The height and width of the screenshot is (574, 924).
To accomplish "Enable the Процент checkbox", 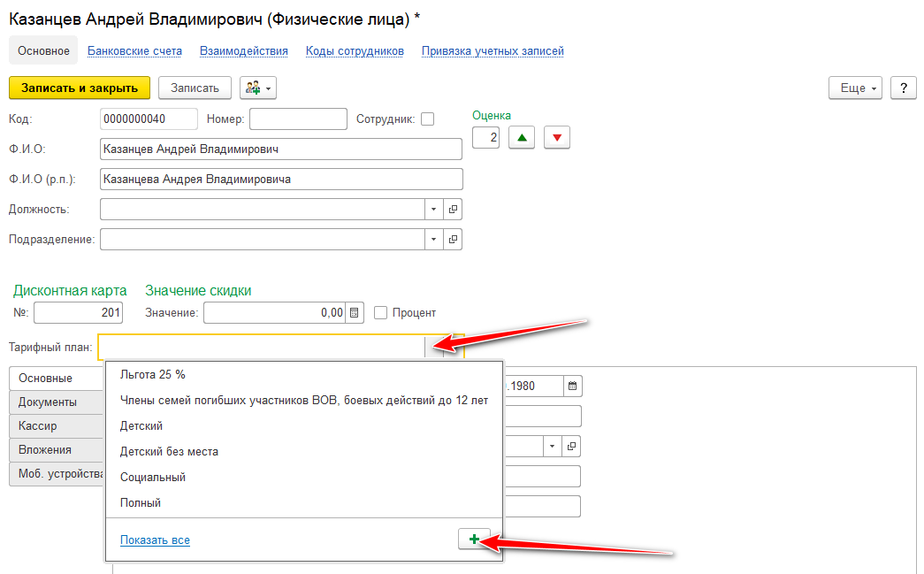I will coord(381,313).
